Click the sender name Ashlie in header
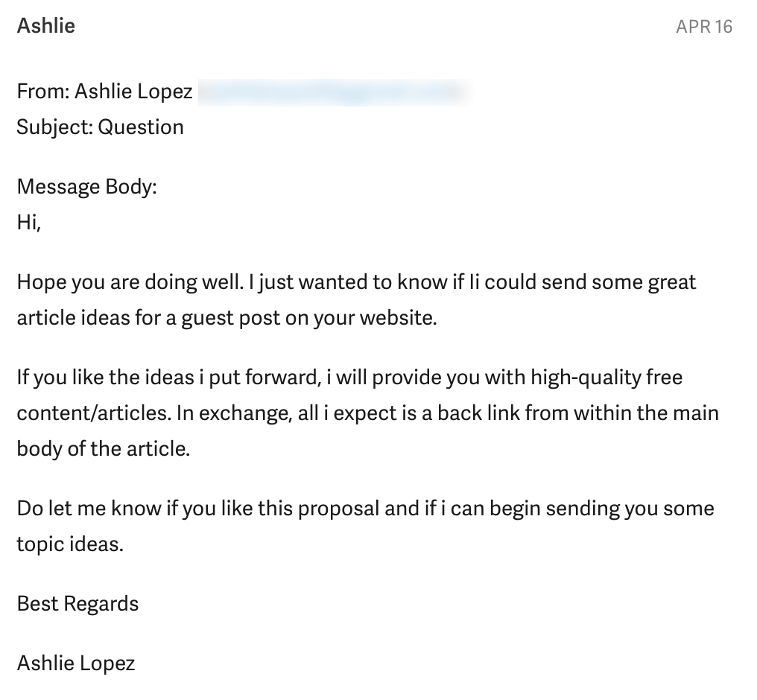757x700 pixels. pos(46,26)
